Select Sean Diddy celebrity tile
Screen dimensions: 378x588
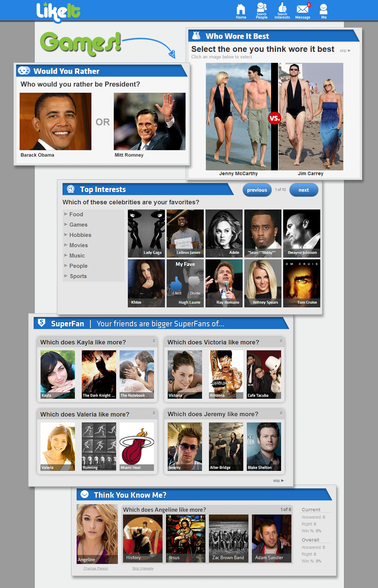pos(263,234)
